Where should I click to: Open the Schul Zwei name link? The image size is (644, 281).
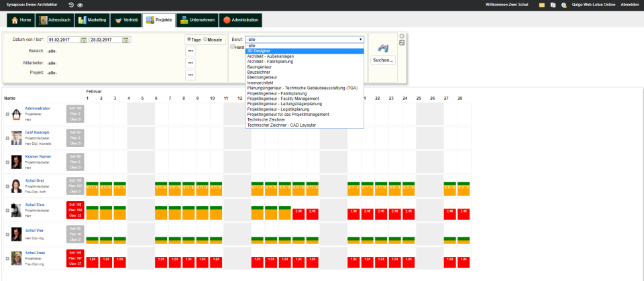35,253
